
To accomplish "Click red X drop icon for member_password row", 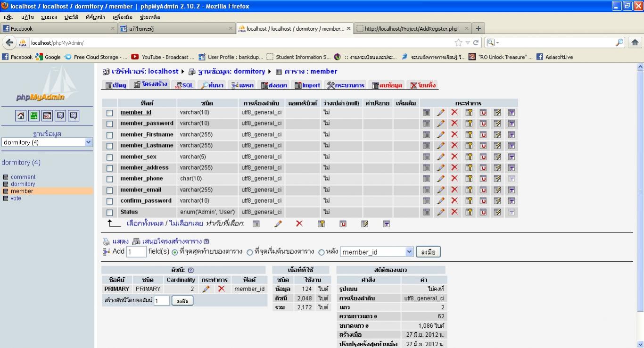I will point(454,123).
